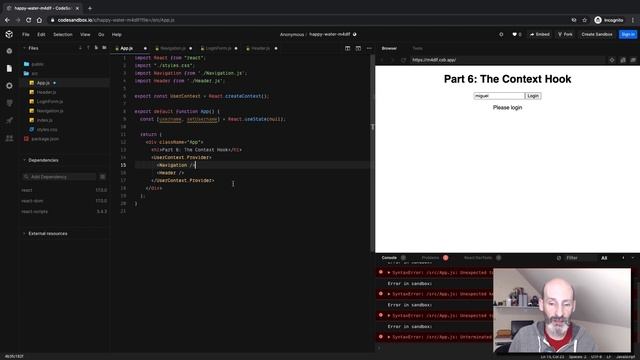This screenshot has height=360, width=640.
Task: Open the Go menu
Action: coord(101,35)
